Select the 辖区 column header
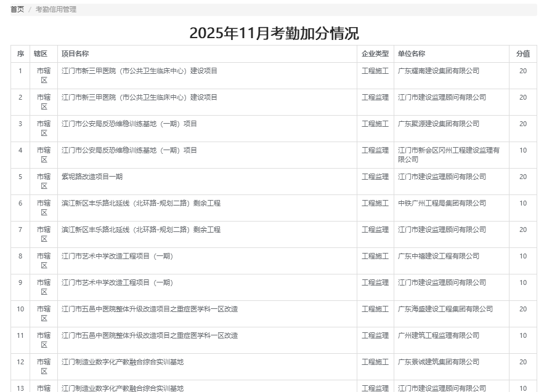Screen dimensions: 544x392 41,54
